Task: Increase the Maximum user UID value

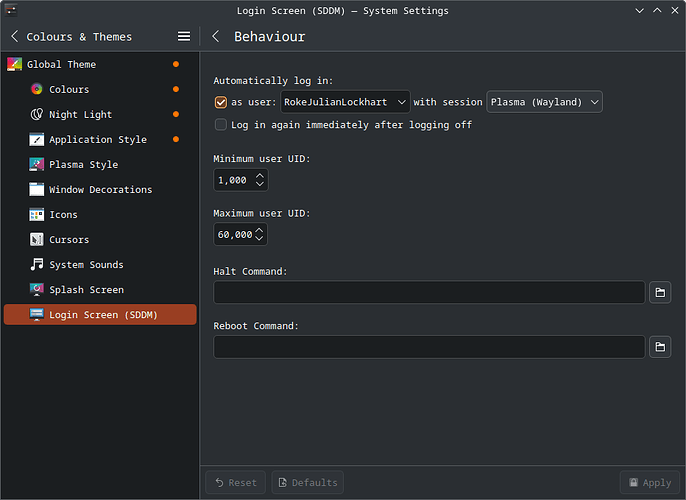Action: pyautogui.click(x=259, y=230)
